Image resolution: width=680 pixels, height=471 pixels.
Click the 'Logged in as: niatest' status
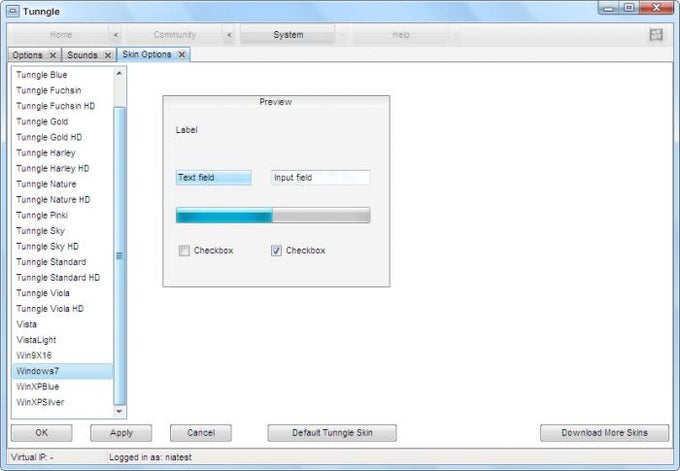tap(150, 457)
